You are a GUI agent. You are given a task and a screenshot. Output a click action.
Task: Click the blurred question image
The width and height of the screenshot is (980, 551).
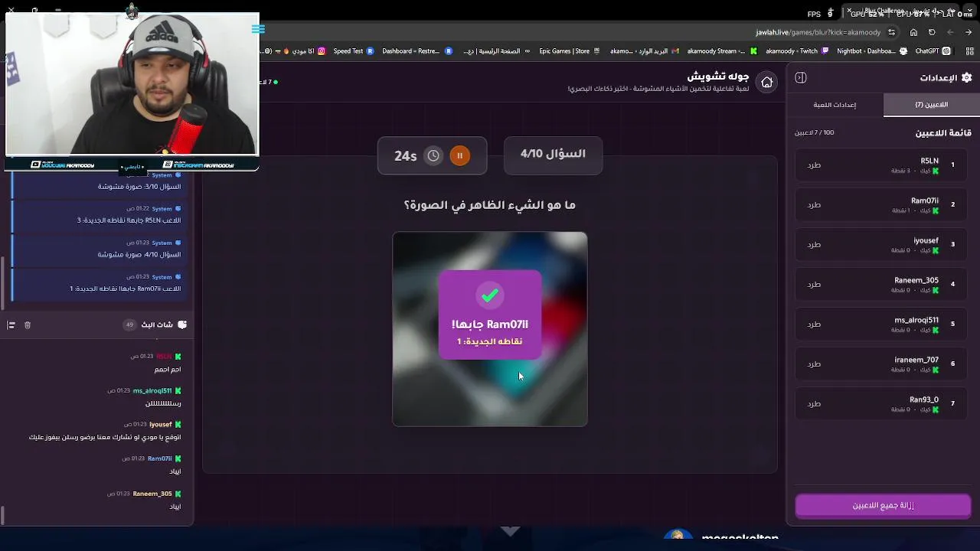[490, 329]
